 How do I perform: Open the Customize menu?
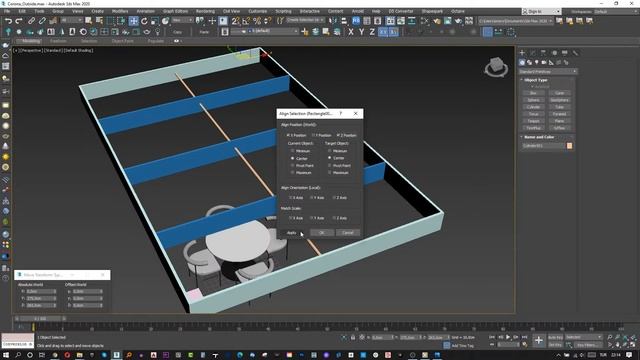pos(258,11)
